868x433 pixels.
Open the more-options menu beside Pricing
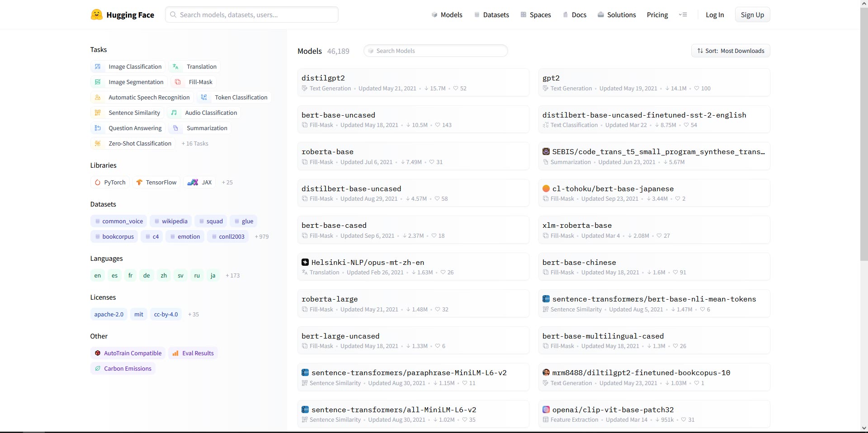(x=683, y=14)
